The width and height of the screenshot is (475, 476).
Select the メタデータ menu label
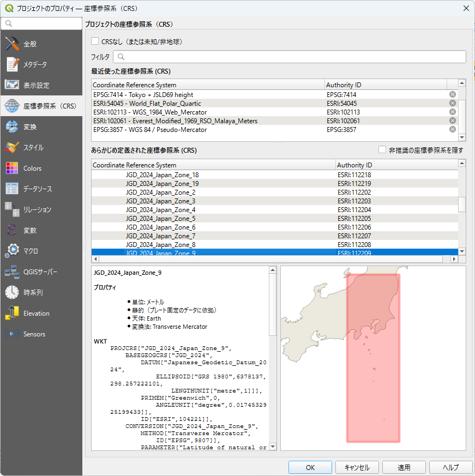[35, 65]
